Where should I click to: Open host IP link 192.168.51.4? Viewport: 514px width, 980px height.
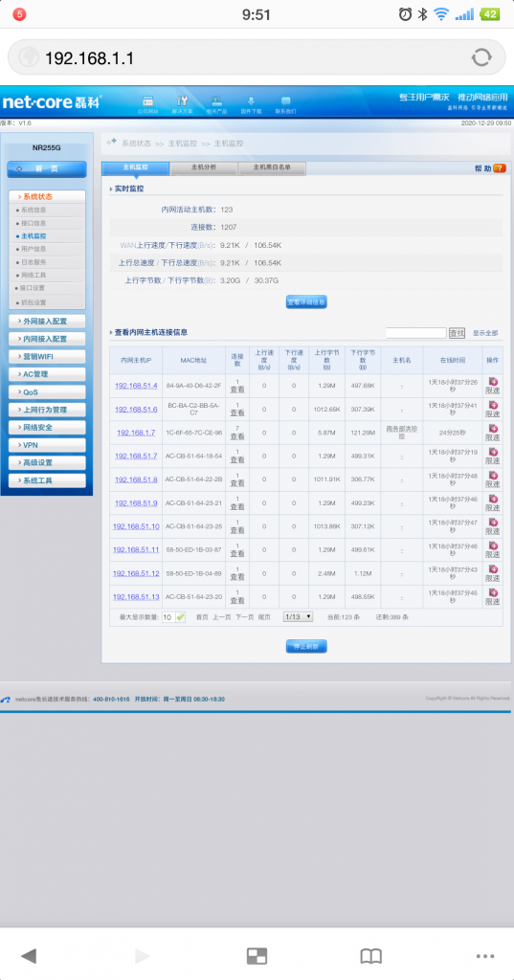point(136,386)
